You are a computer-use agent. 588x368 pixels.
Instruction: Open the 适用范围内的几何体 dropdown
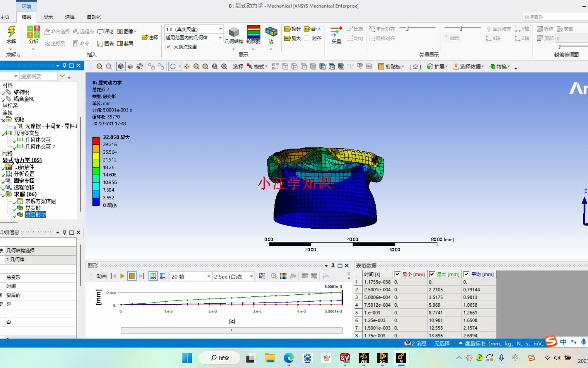(x=194, y=37)
